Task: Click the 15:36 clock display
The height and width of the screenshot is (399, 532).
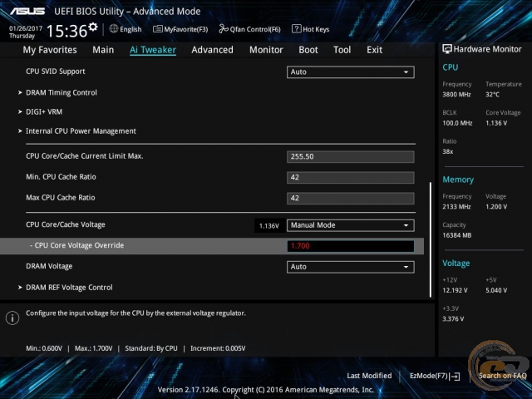Action: pos(66,32)
